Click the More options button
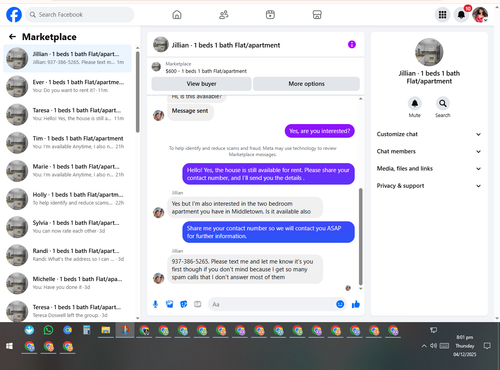The image size is (500, 370). pyautogui.click(x=306, y=84)
